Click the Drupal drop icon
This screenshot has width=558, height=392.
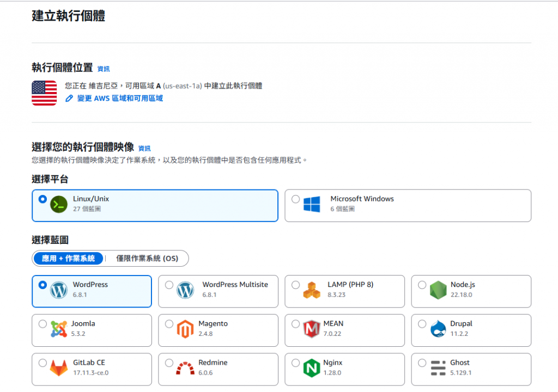pyautogui.click(x=438, y=329)
